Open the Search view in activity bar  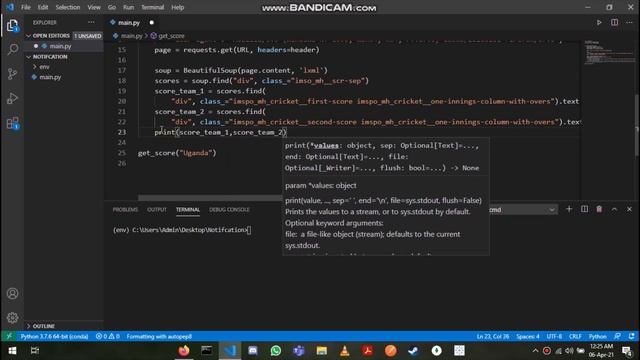[x=13, y=49]
